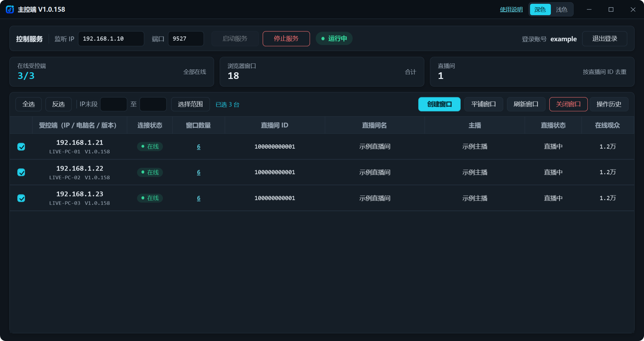Uncheck the checkbox for 192.168.1.23
644x341 pixels.
pyautogui.click(x=21, y=198)
